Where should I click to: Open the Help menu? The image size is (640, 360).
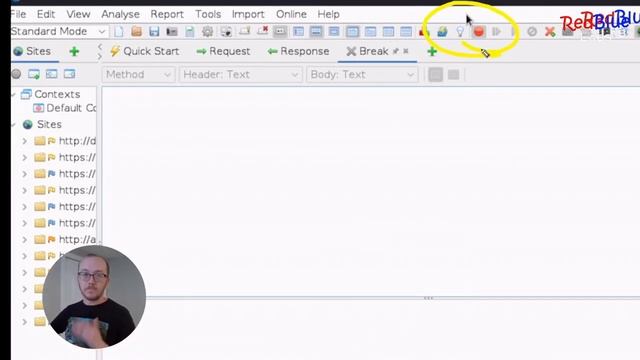(x=328, y=14)
